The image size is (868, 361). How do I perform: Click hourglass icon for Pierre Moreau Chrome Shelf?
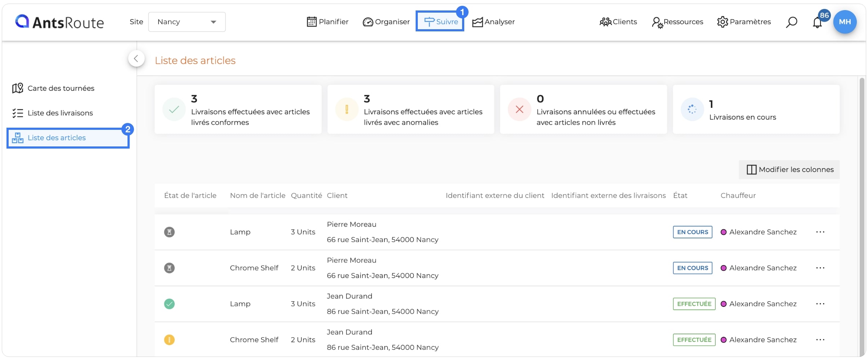[x=169, y=268]
